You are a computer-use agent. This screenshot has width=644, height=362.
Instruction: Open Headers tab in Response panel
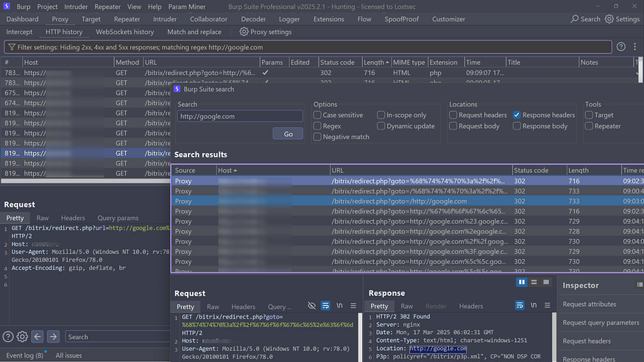point(471,306)
